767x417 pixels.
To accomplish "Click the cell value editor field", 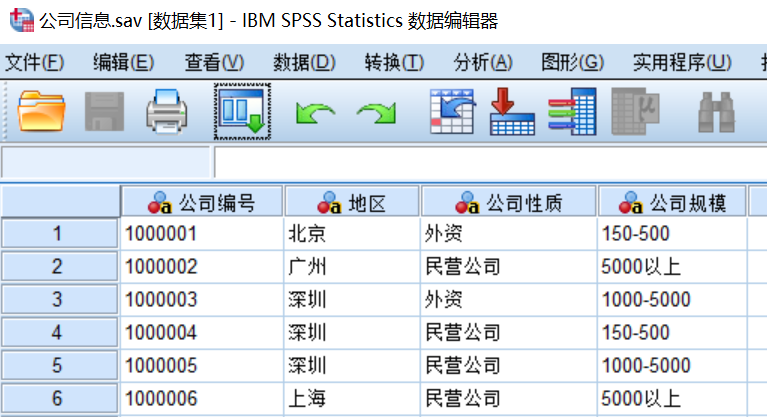I will click(x=491, y=162).
